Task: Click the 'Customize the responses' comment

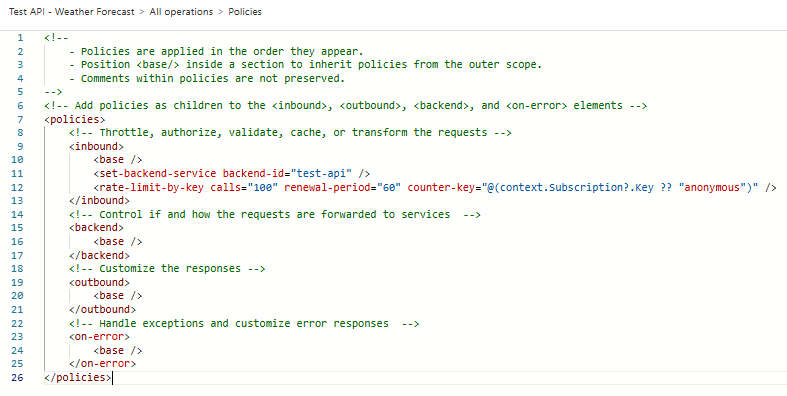Action: pyautogui.click(x=167, y=269)
